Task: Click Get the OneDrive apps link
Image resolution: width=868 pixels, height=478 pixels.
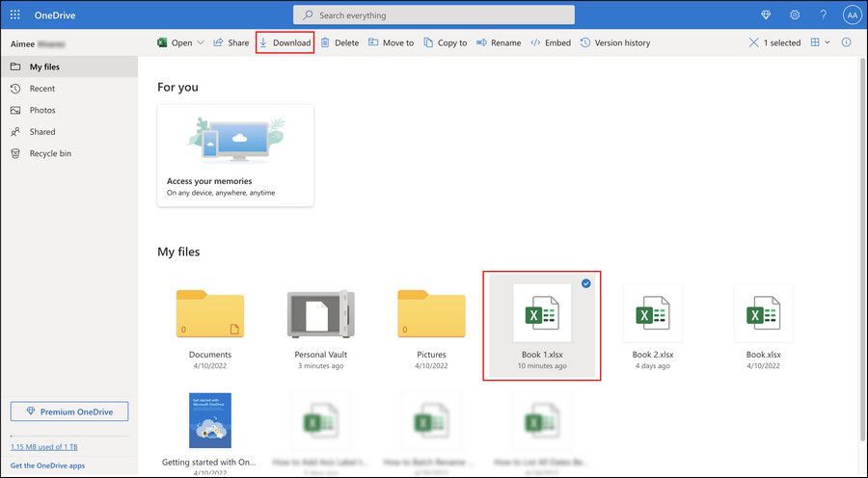Action: 47,465
